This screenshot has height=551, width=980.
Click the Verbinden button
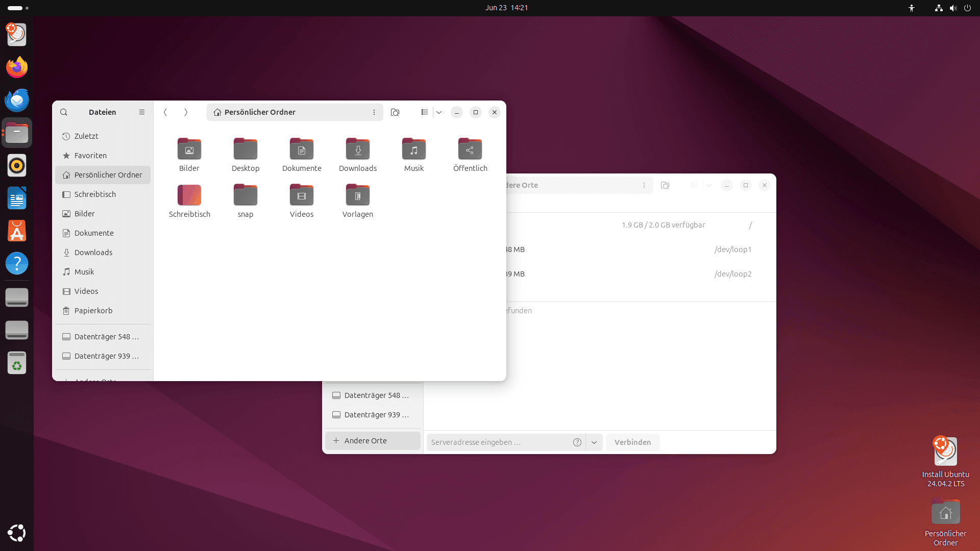tap(632, 442)
